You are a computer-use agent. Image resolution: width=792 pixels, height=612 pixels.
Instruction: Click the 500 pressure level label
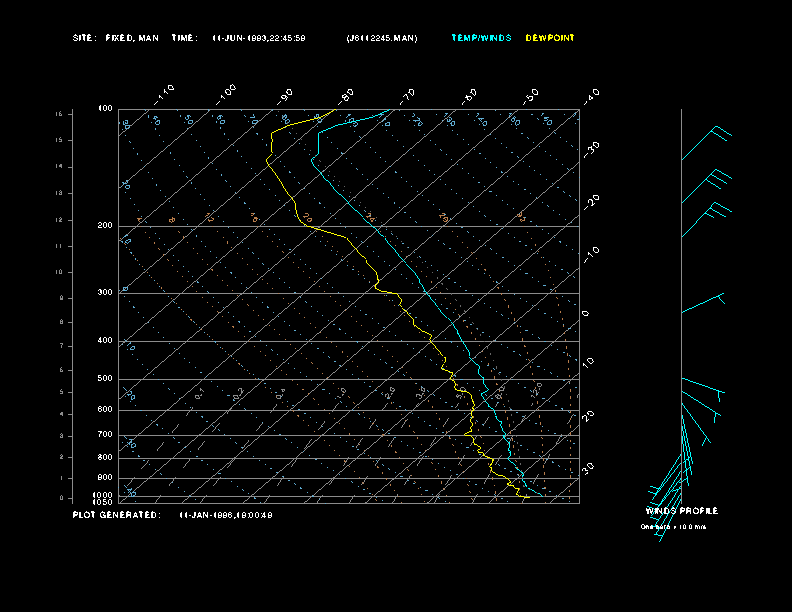click(105, 379)
